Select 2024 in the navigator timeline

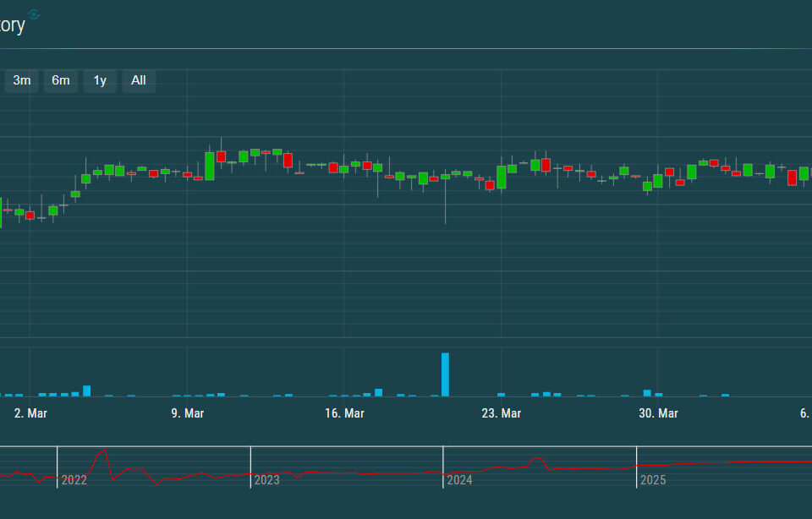(x=459, y=480)
